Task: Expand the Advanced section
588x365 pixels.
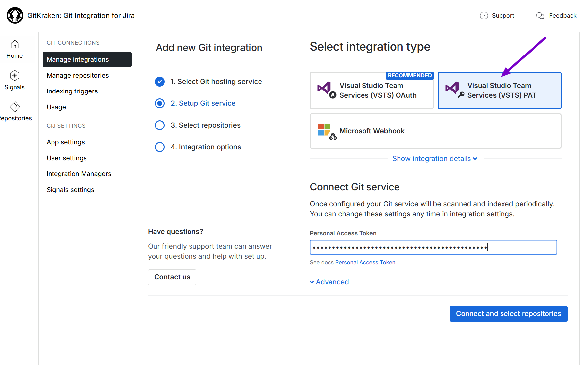Action: (329, 282)
